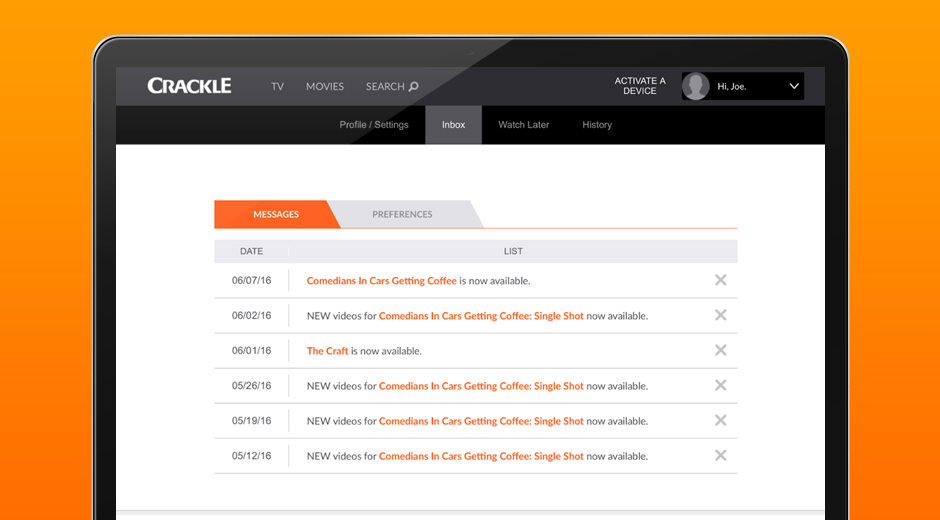Switch to the Preferences tab
Screen dimensions: 940x520
[402, 214]
